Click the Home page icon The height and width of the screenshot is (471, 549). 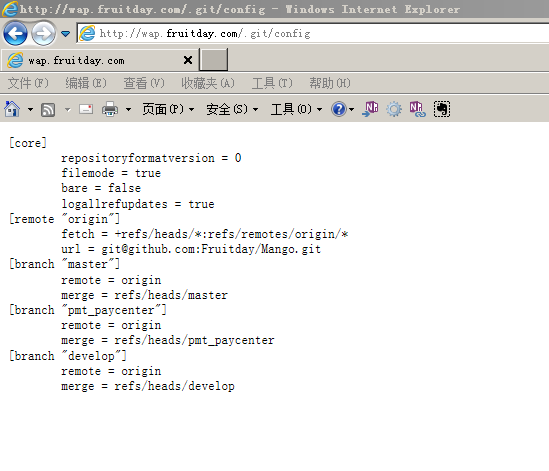click(x=12, y=109)
